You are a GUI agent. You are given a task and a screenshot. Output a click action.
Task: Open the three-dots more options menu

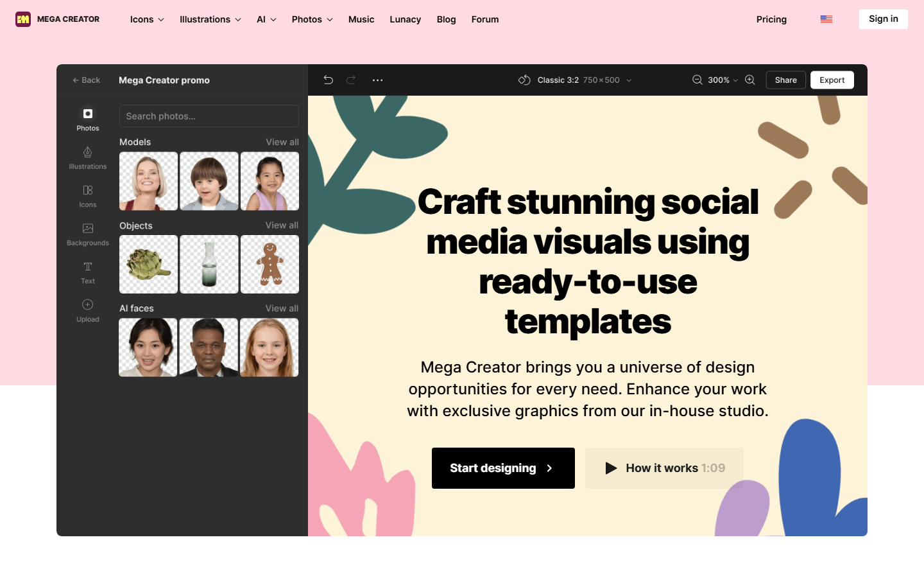(377, 80)
